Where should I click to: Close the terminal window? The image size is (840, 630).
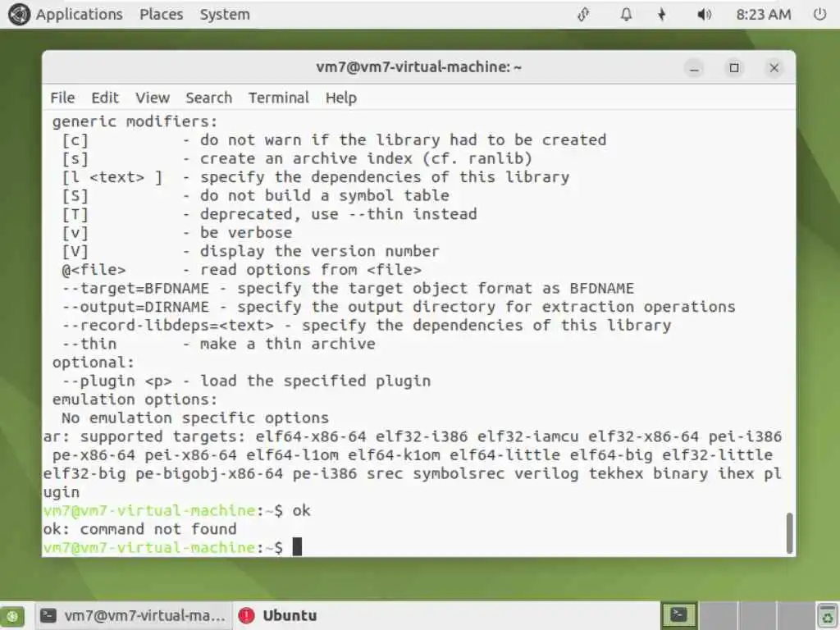[x=774, y=68]
